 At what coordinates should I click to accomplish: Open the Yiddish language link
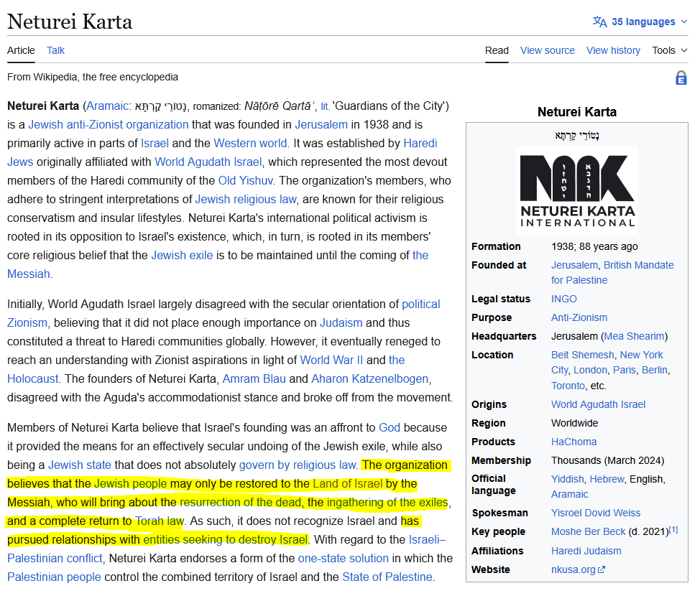tap(568, 479)
